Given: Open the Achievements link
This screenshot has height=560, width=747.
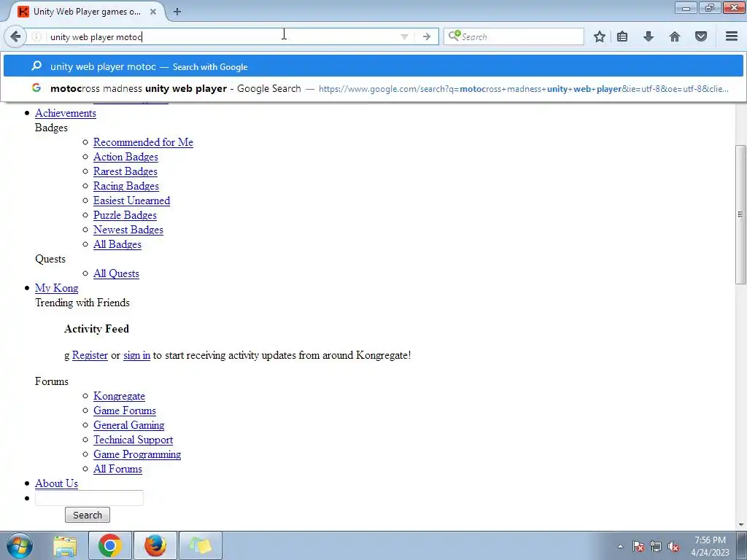Looking at the screenshot, I should 66,113.
